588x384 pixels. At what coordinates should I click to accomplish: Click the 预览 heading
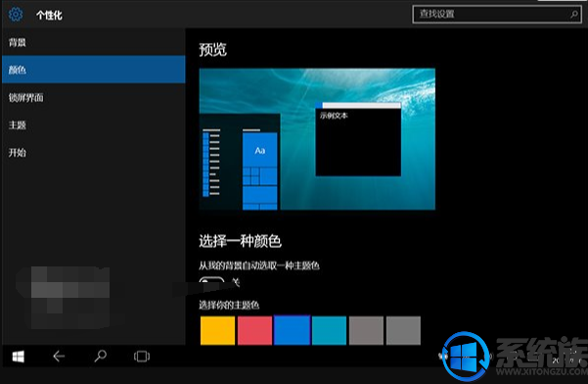[212, 50]
